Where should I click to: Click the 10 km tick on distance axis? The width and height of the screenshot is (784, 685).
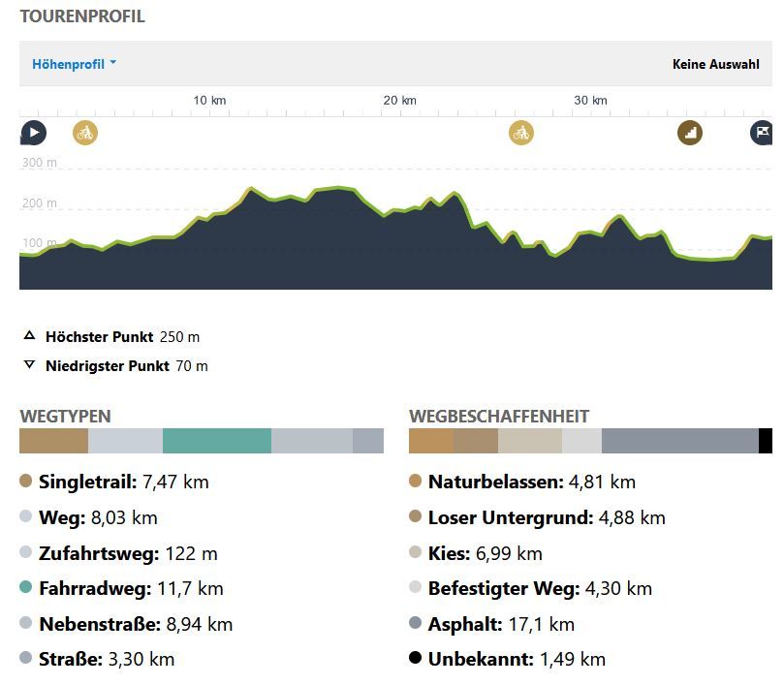pos(209,101)
